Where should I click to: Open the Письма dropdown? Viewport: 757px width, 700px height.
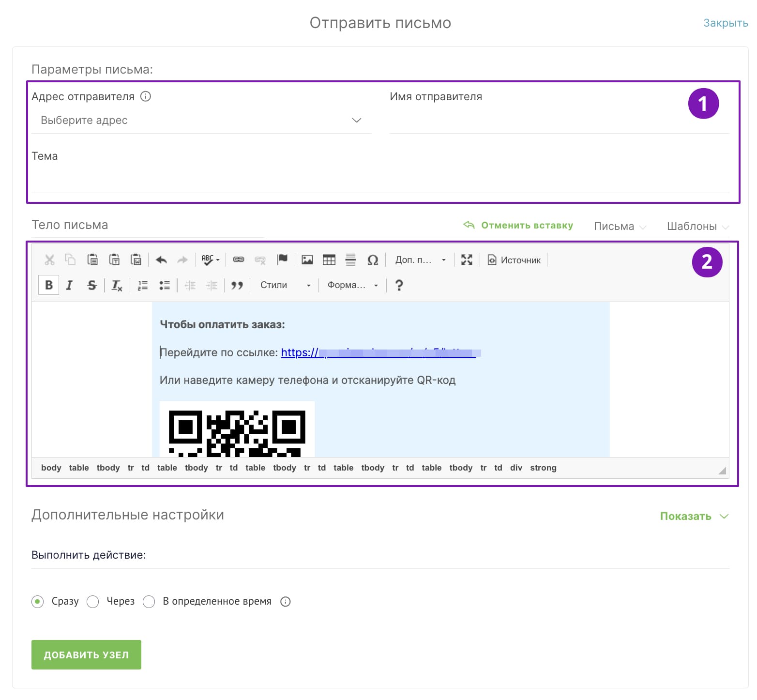pos(620,226)
